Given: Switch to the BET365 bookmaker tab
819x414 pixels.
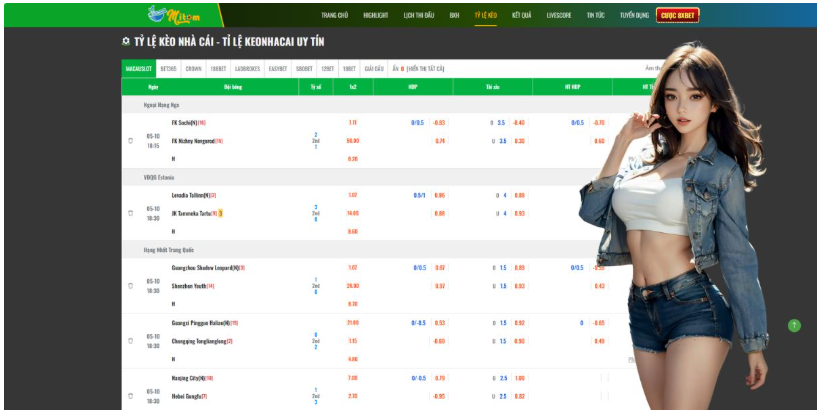Looking at the screenshot, I should (168, 68).
